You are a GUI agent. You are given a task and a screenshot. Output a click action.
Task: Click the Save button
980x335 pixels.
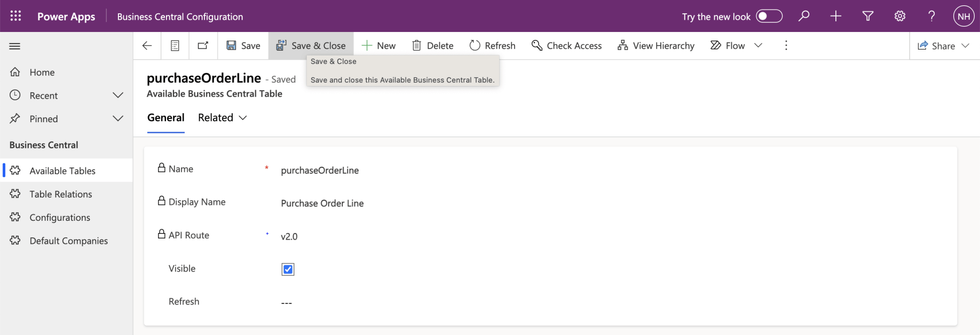[x=243, y=46]
